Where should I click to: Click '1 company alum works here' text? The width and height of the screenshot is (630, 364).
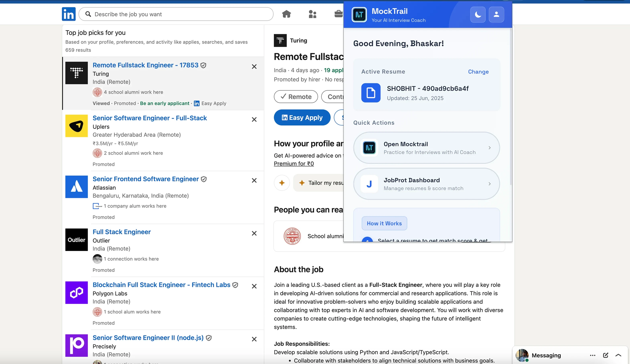135,206
